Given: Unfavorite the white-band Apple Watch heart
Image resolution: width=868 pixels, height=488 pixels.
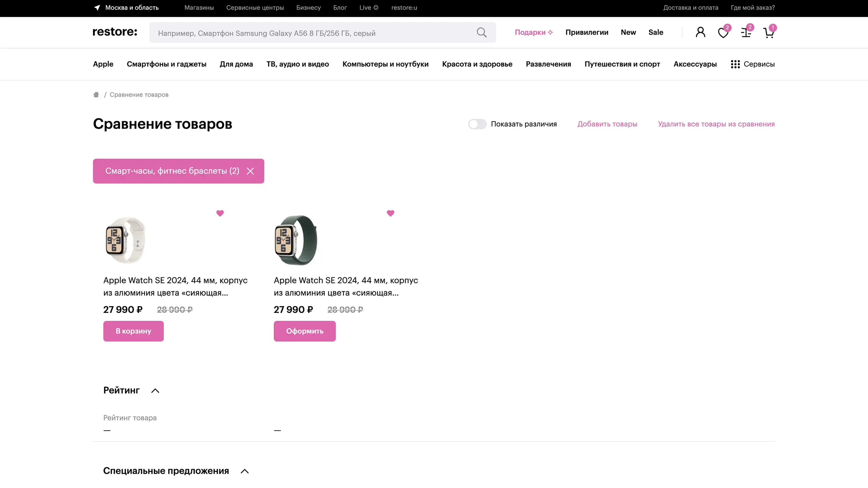Looking at the screenshot, I should pyautogui.click(x=220, y=213).
